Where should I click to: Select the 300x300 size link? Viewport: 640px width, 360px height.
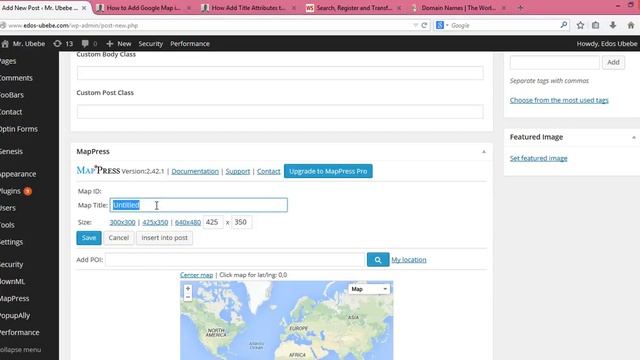[x=122, y=222]
